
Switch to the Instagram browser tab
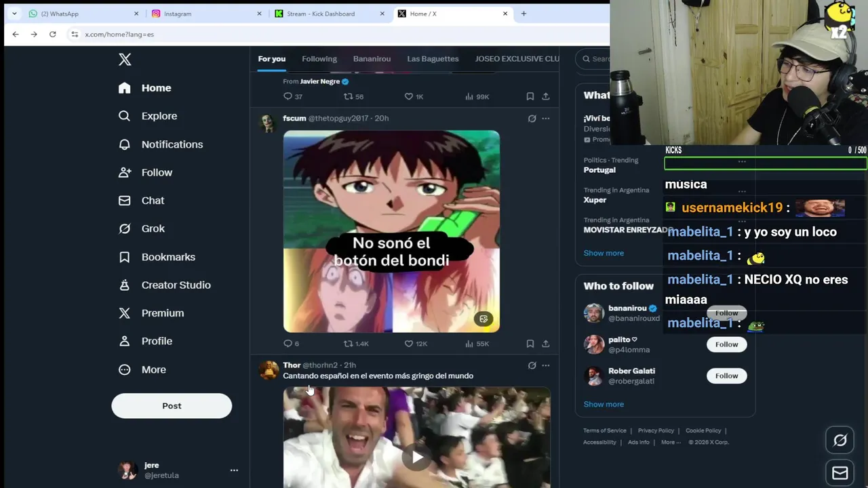[207, 14]
